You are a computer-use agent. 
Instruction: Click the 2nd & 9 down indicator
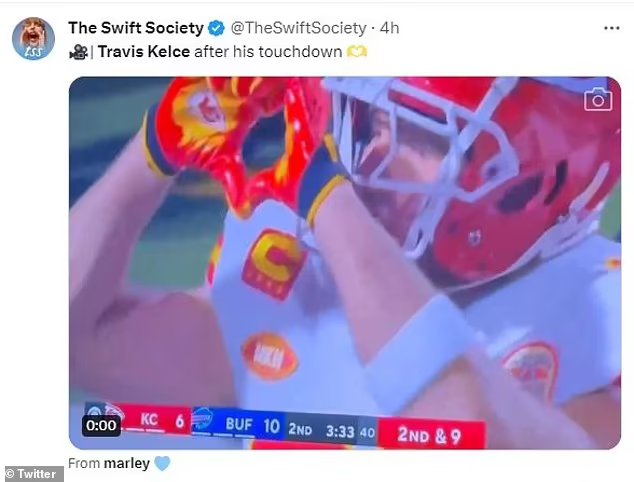(x=431, y=435)
